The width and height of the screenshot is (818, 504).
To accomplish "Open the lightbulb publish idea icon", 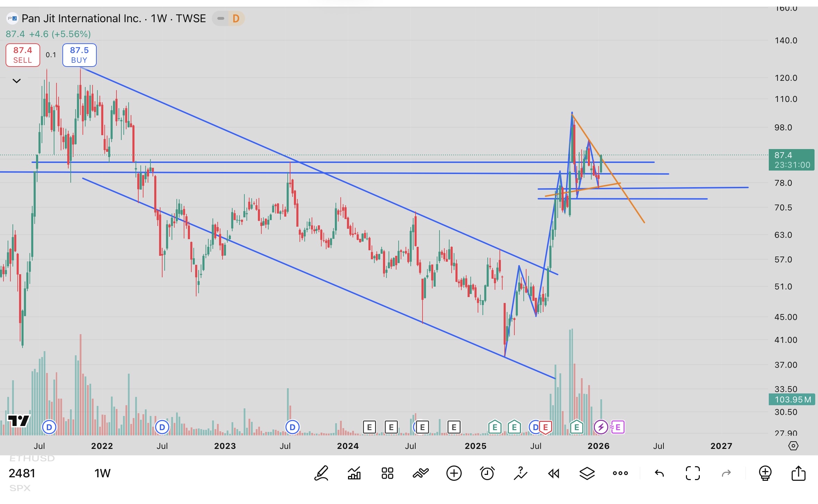I will [765, 473].
